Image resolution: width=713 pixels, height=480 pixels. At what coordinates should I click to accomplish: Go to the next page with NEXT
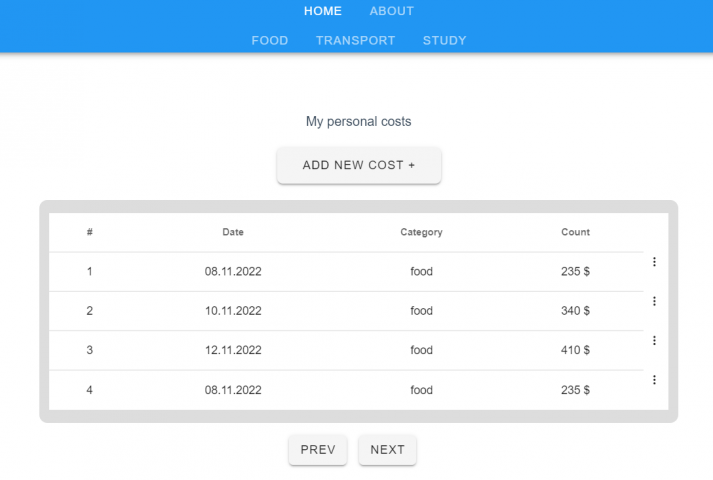tap(387, 450)
